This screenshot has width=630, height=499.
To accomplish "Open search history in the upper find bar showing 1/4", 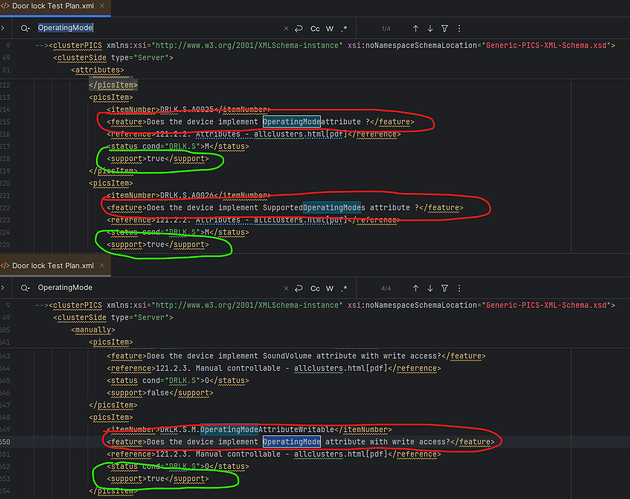I will [x=23, y=29].
